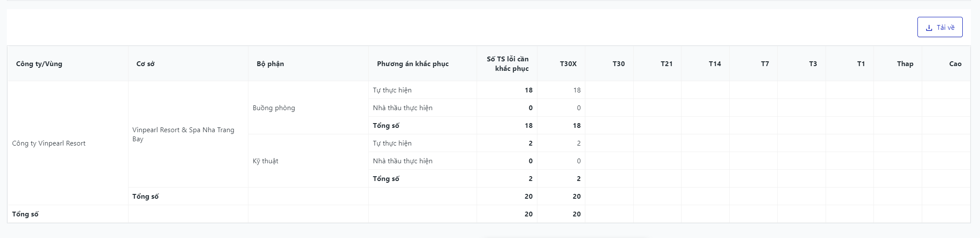Select the Kỹ thuật department cell
This screenshot has width=980, height=238.
pos(266,161)
